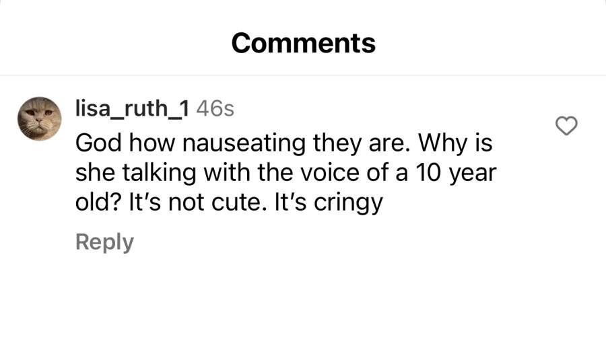Open the lisa_ruth_1 username link
This screenshot has width=606, height=364.
[x=132, y=108]
